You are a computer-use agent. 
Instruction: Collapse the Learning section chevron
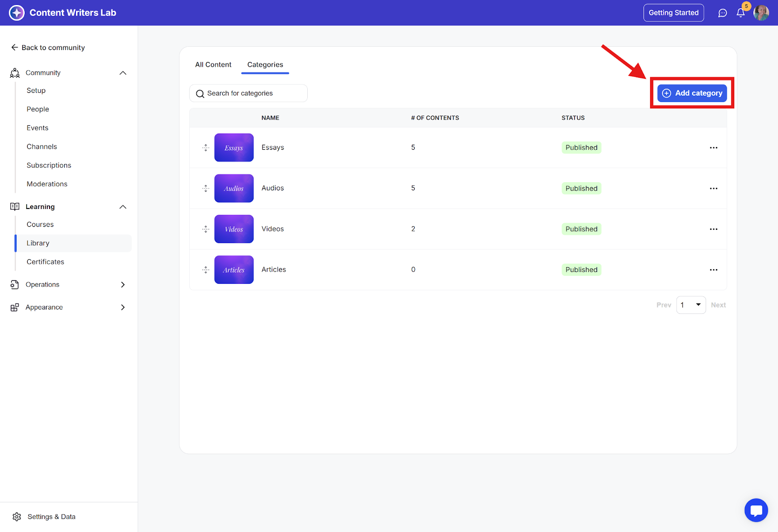coord(123,207)
